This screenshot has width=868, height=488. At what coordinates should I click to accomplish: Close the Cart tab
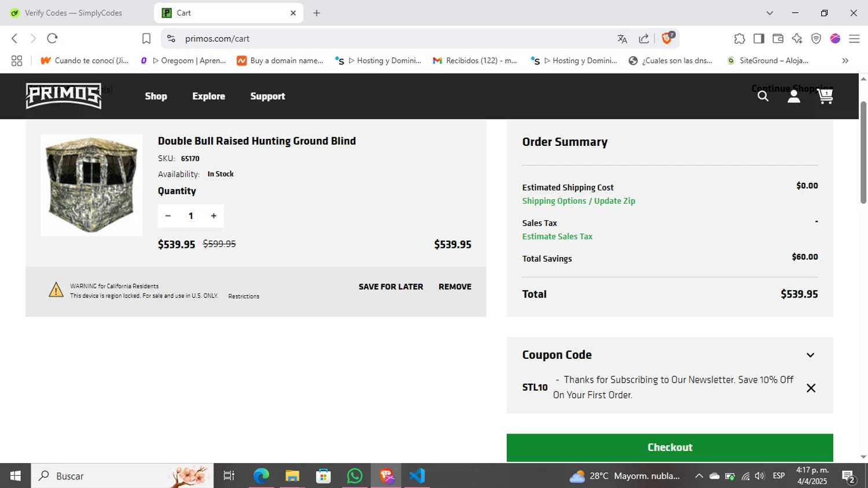[293, 13]
